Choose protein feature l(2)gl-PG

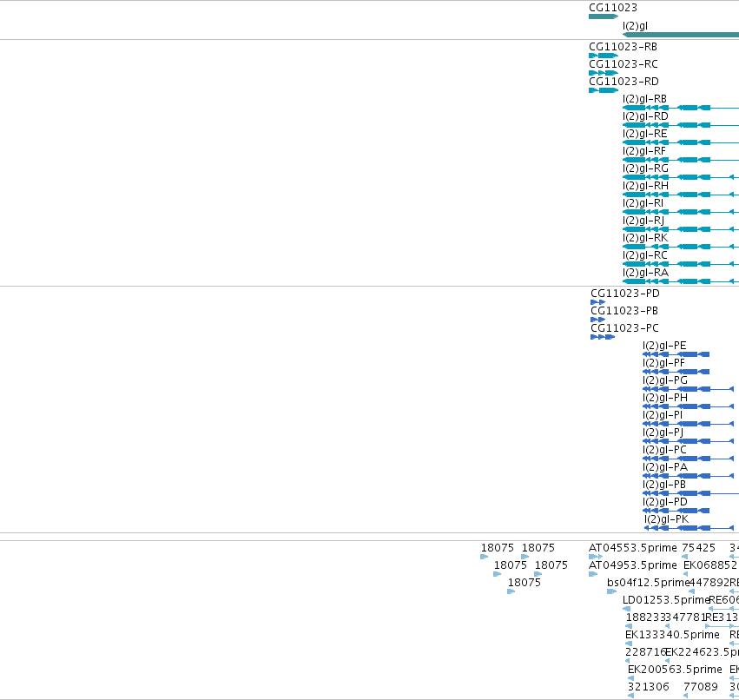[x=689, y=389]
